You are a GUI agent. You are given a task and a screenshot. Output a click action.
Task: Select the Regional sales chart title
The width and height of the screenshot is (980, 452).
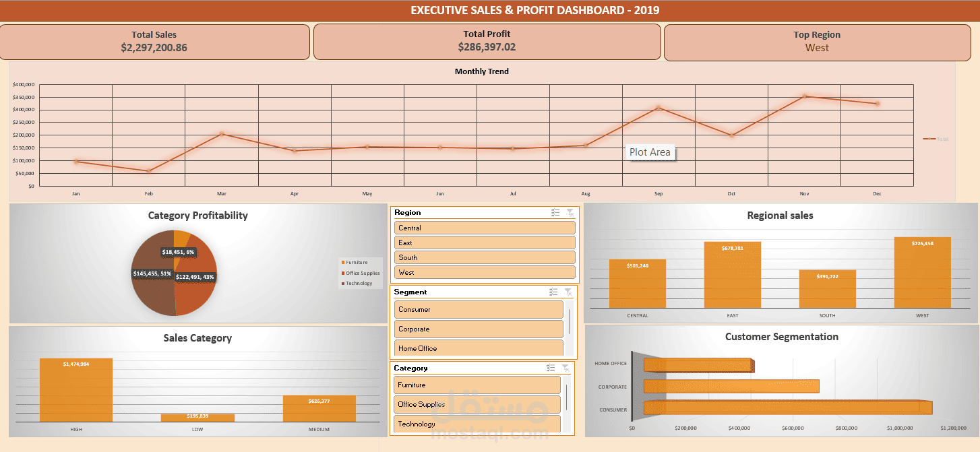[780, 216]
